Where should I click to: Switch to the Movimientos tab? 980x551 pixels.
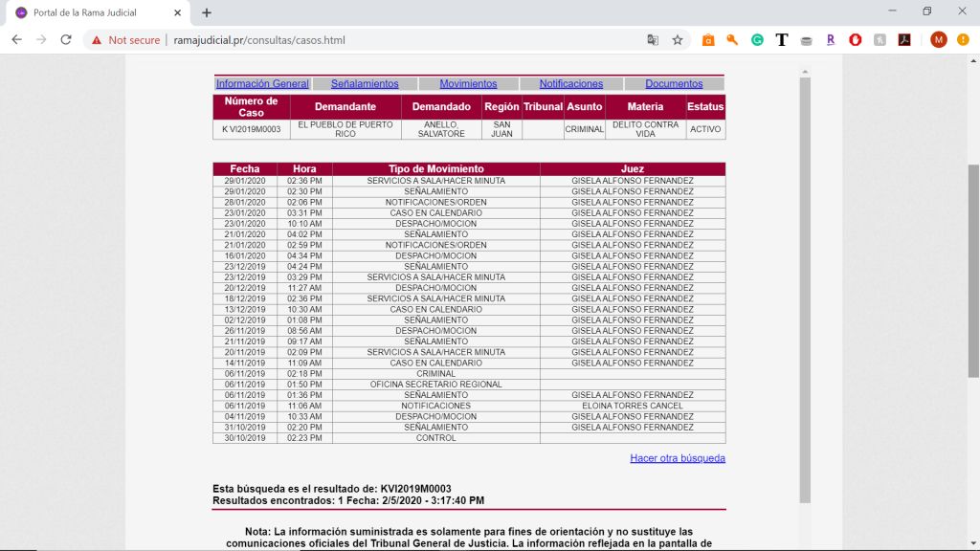click(x=468, y=84)
